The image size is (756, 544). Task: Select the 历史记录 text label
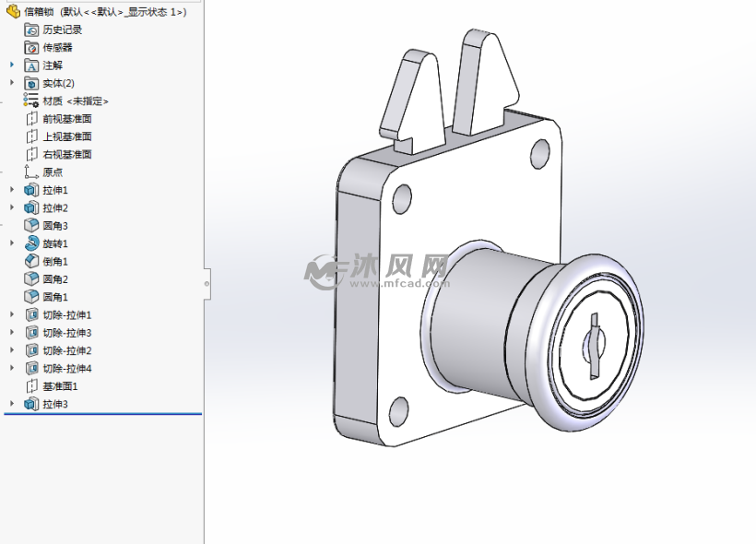coord(62,30)
